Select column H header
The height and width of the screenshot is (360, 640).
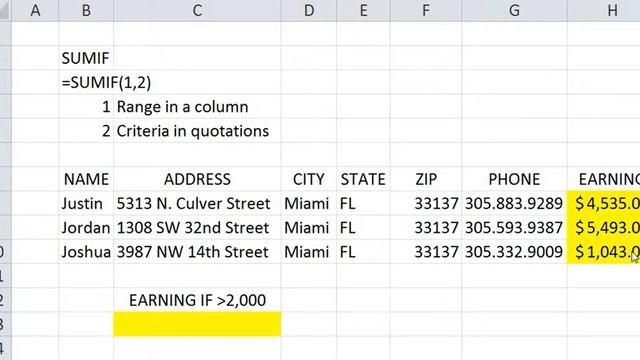pyautogui.click(x=604, y=10)
